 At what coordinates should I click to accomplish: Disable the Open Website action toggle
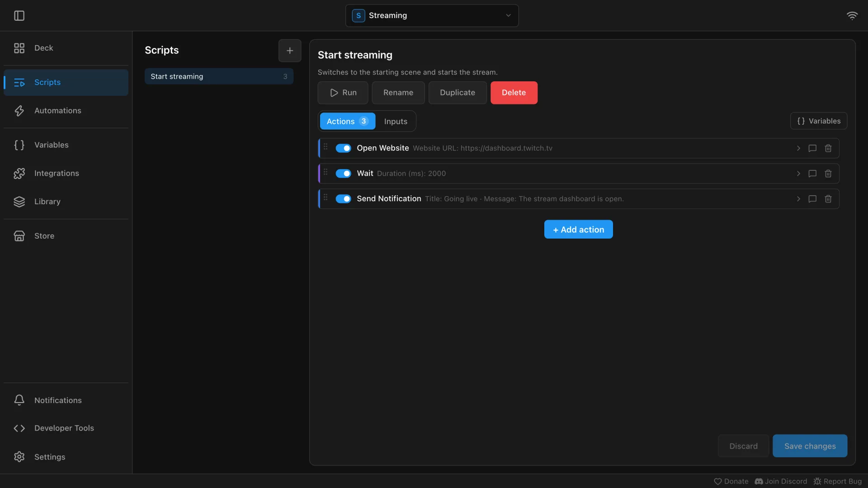343,148
